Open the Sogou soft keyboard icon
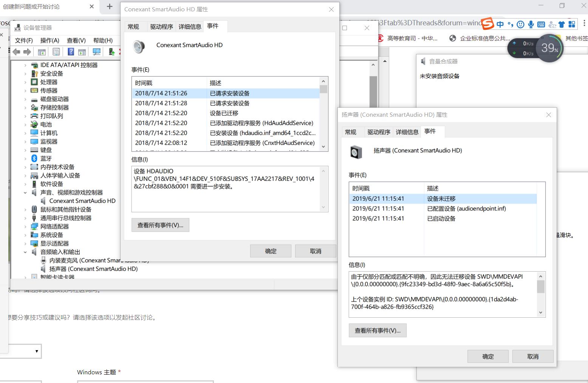The width and height of the screenshot is (588, 383). click(541, 25)
